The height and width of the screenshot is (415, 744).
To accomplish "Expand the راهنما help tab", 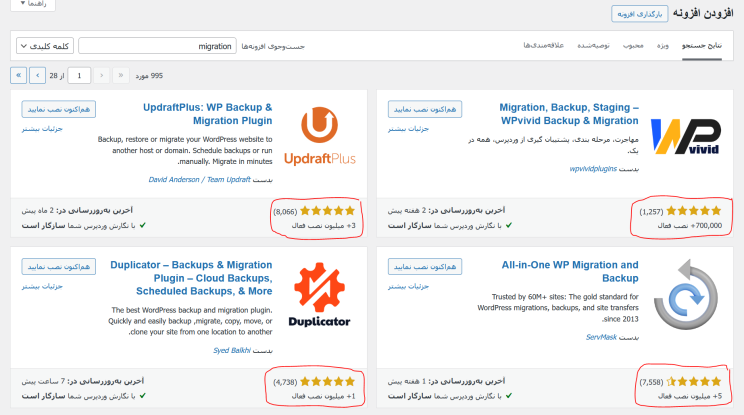I will tap(33, 4).
